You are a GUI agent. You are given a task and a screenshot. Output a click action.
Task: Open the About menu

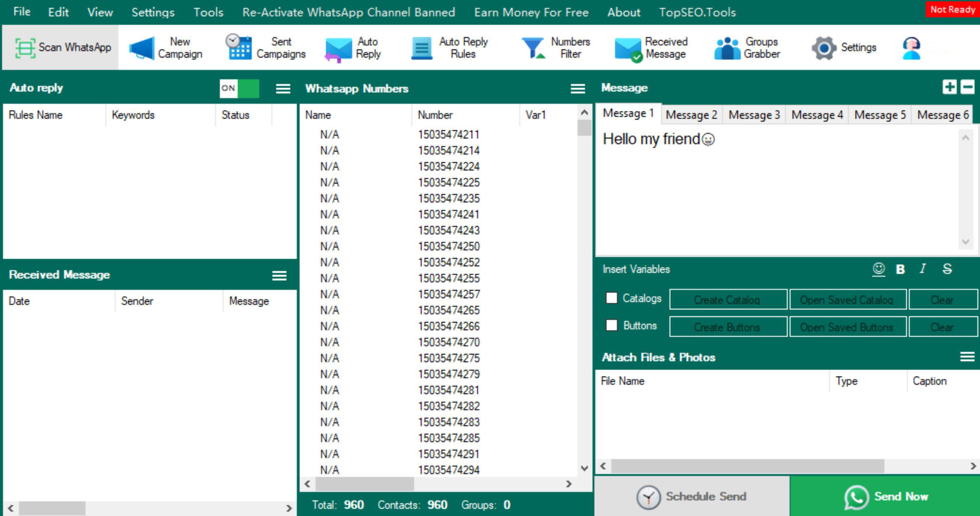tap(624, 12)
